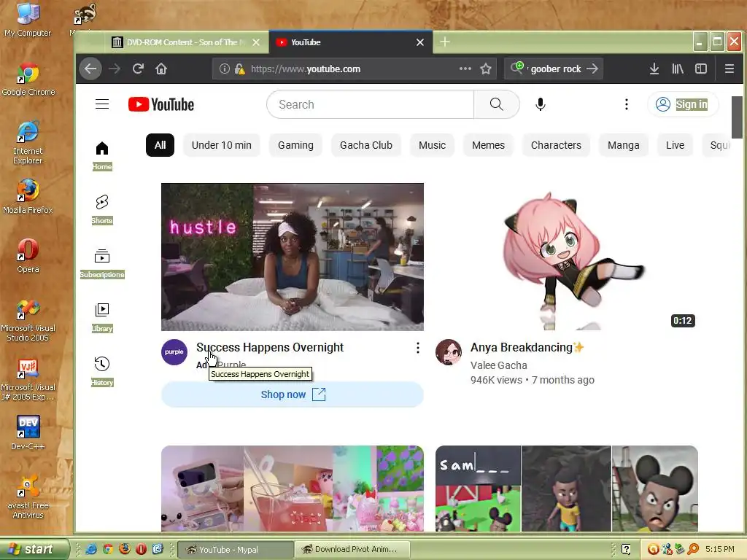Viewport: 747px width, 560px height.
Task: Reload the page with the refresh icon
Action: pos(138,69)
